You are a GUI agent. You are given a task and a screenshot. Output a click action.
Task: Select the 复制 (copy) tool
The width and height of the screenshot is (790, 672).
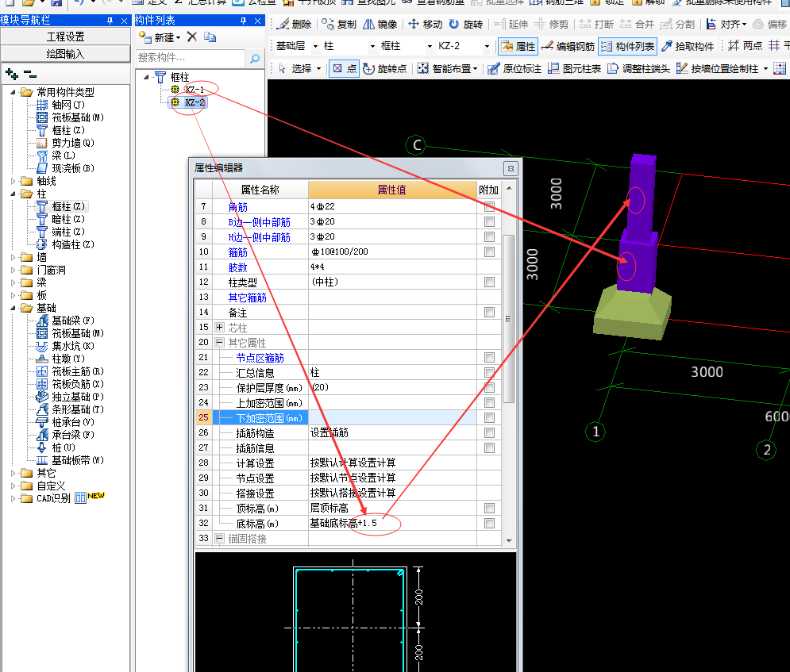click(x=339, y=24)
